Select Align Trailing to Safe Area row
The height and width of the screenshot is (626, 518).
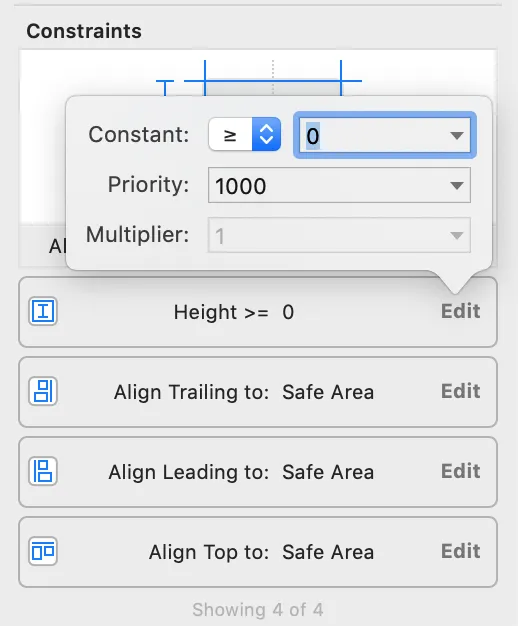(x=258, y=392)
